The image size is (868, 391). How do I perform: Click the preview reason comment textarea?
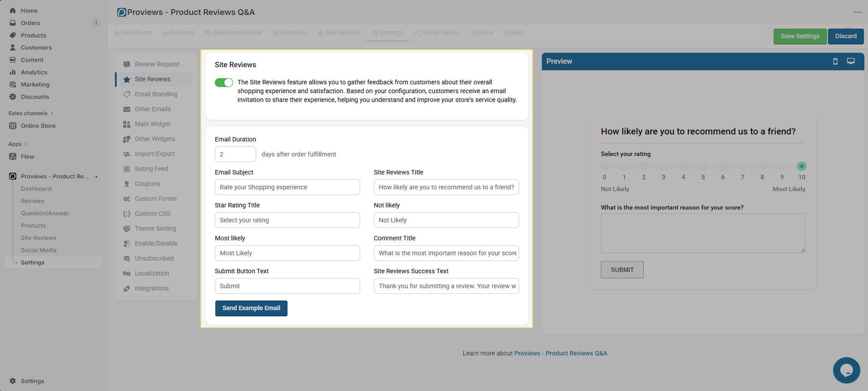(703, 233)
